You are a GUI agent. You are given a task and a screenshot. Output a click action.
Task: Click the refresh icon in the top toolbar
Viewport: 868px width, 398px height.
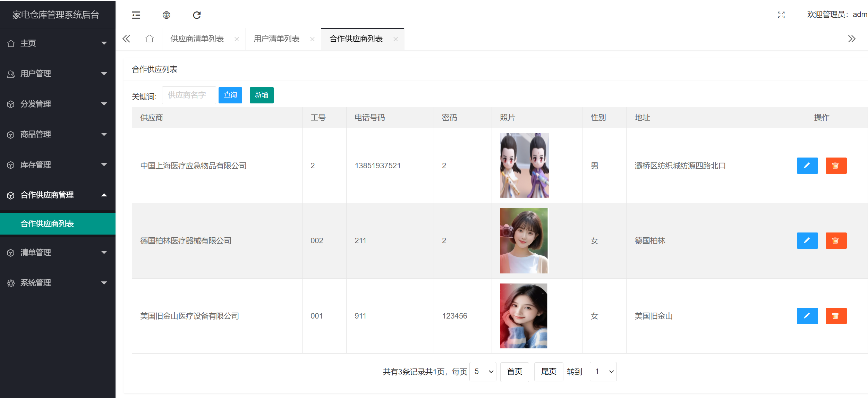(x=197, y=15)
